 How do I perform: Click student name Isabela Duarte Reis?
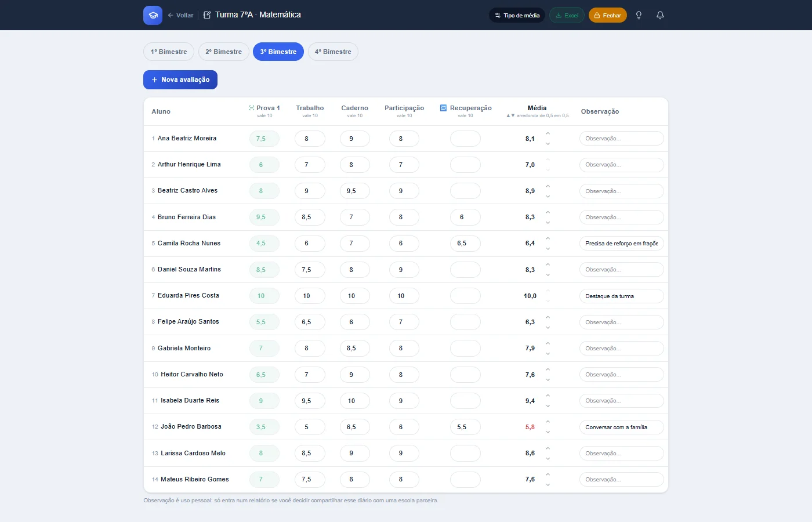tap(190, 400)
